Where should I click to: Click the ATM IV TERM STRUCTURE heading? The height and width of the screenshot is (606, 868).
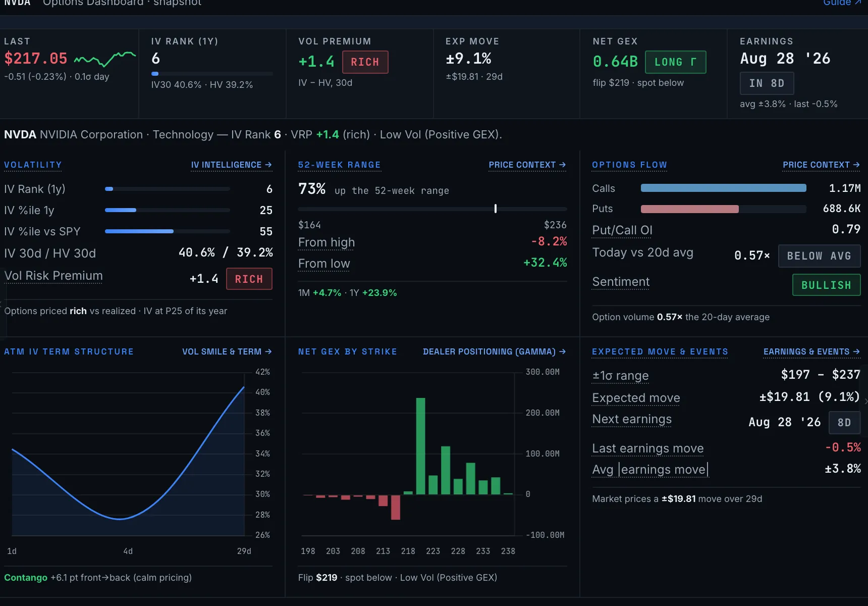click(x=69, y=351)
